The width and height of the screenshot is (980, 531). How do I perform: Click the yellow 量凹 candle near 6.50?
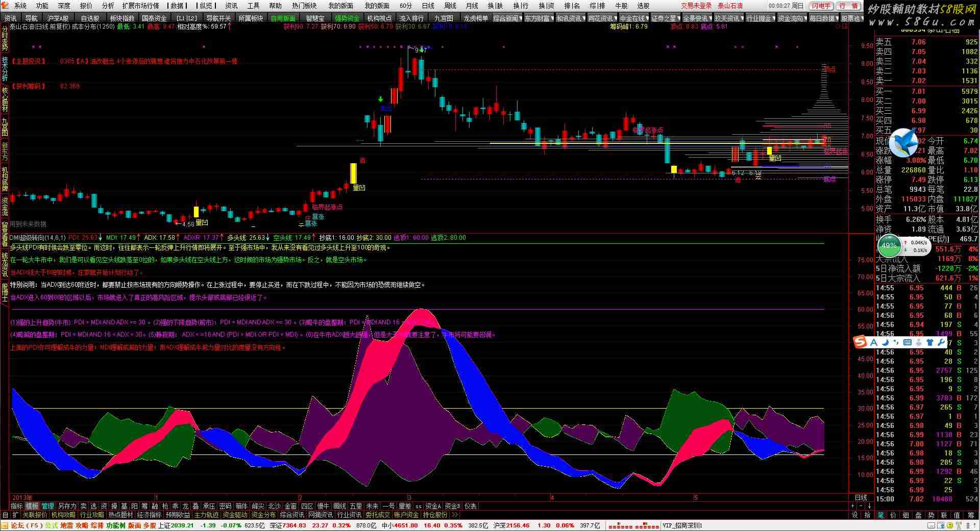tap(769, 151)
